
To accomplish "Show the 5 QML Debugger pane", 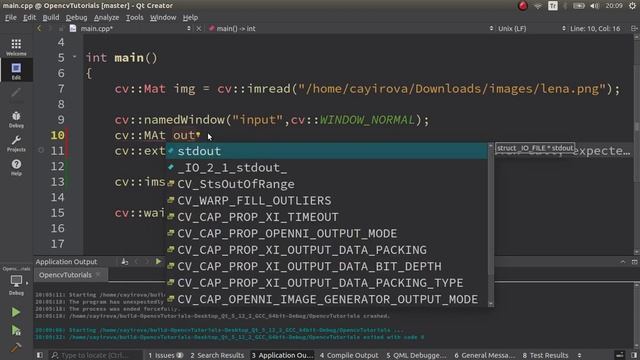I will click(416, 356).
